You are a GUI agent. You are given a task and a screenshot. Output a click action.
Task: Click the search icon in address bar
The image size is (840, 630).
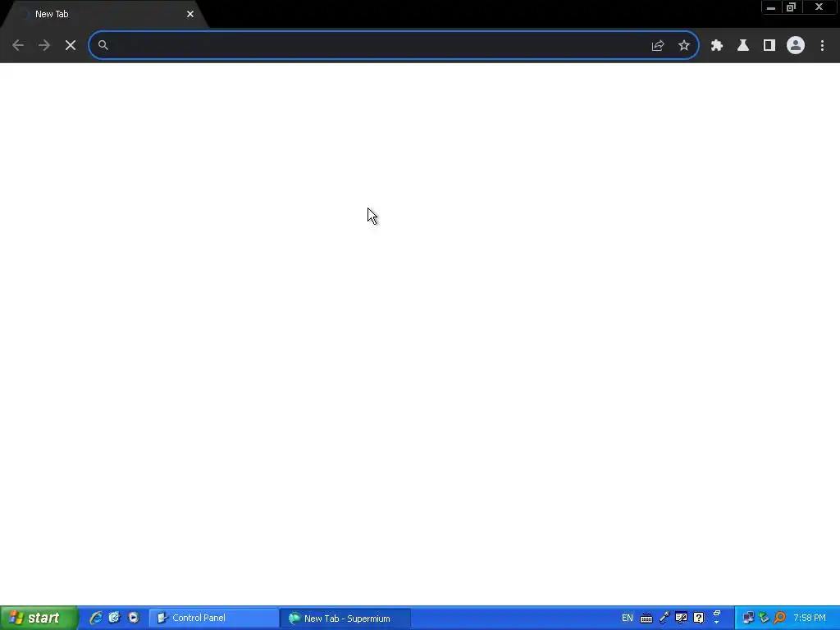[x=103, y=46]
